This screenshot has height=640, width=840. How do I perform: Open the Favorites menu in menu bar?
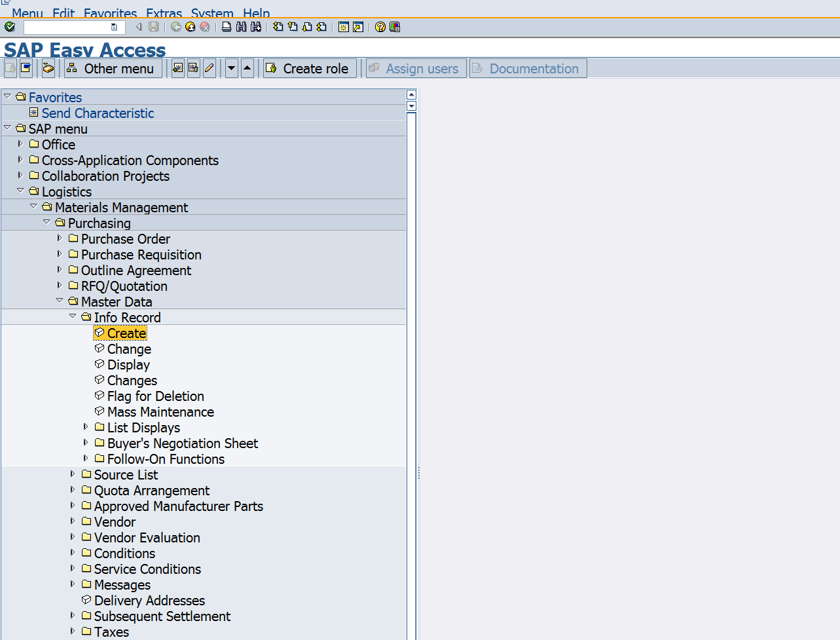tap(111, 12)
